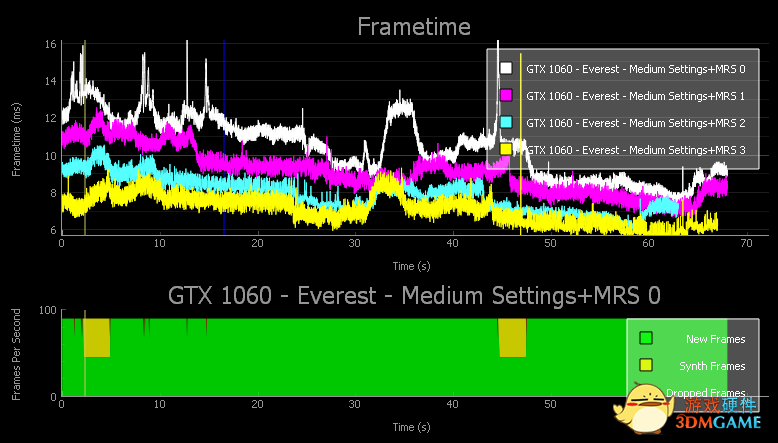Click the 'Dropped Frames' legend label
778x443 pixels.
pos(706,393)
